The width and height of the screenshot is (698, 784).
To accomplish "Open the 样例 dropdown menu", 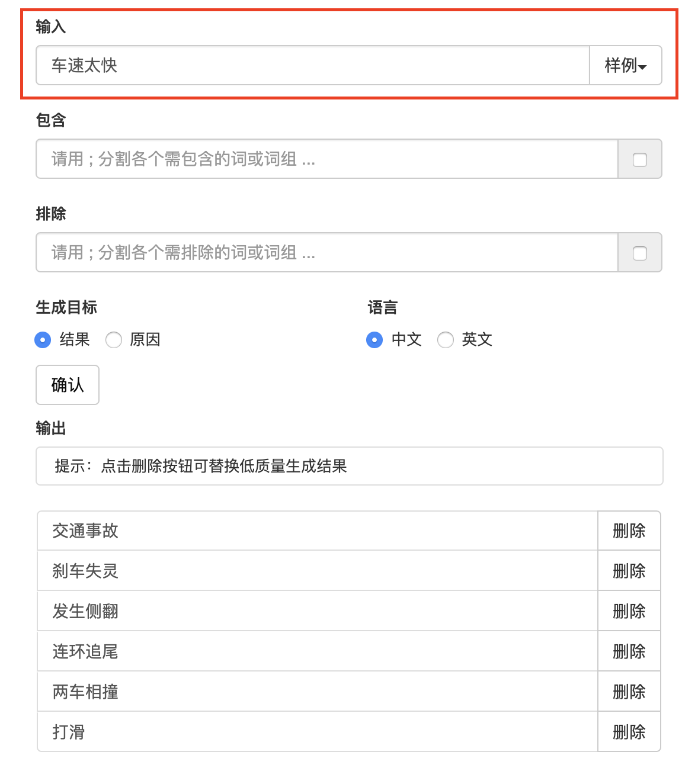I will (x=625, y=65).
